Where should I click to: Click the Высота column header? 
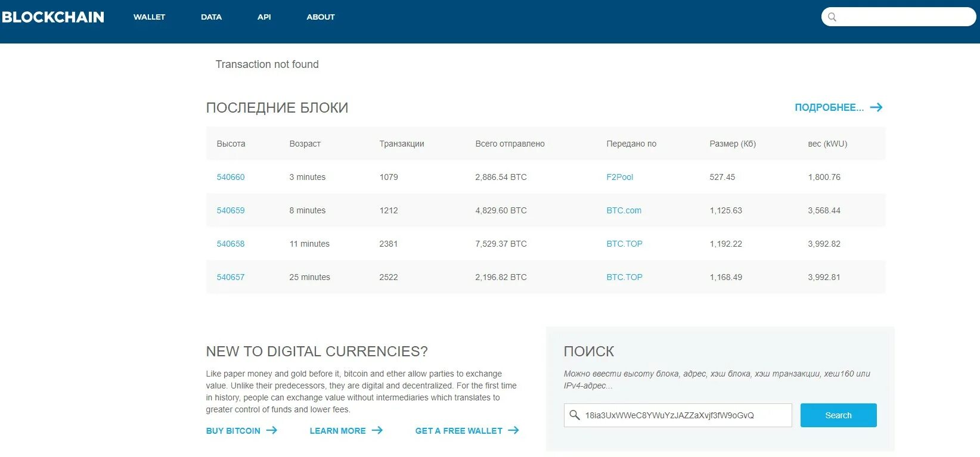pyautogui.click(x=231, y=144)
